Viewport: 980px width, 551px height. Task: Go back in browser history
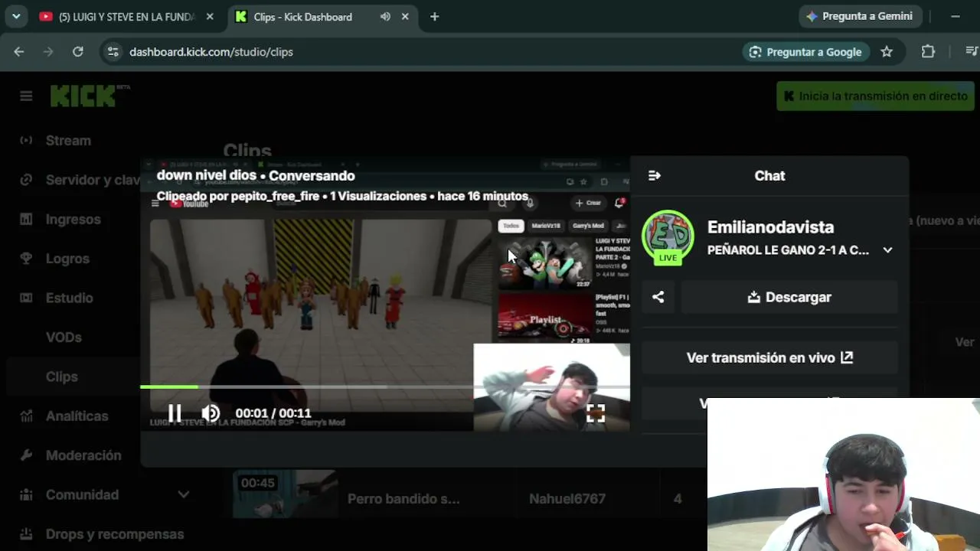point(19,52)
